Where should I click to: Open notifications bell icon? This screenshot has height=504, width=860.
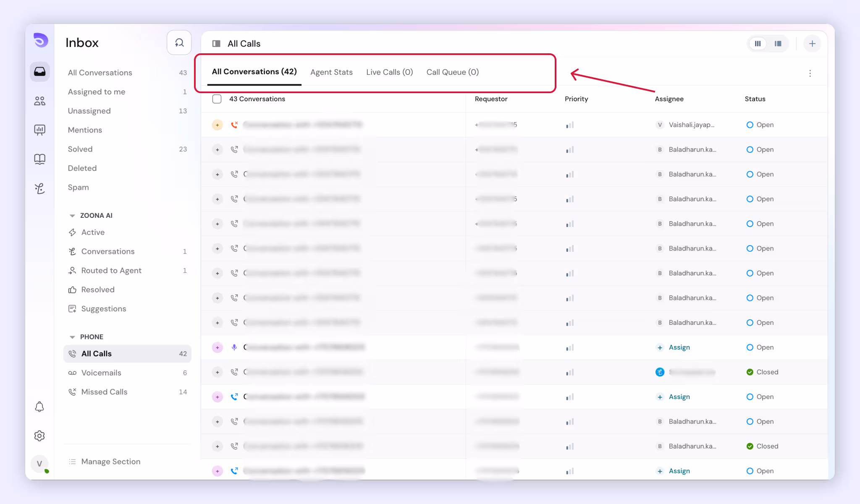pyautogui.click(x=39, y=407)
